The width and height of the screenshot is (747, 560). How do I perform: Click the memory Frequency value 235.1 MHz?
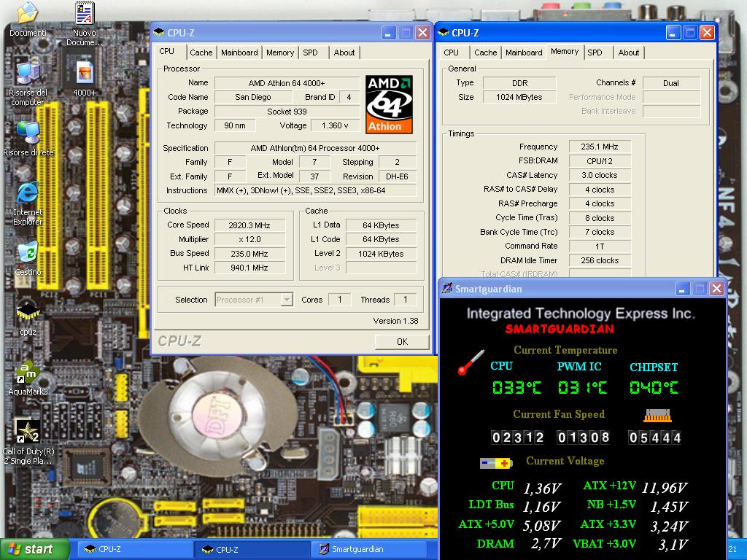pyautogui.click(x=600, y=147)
